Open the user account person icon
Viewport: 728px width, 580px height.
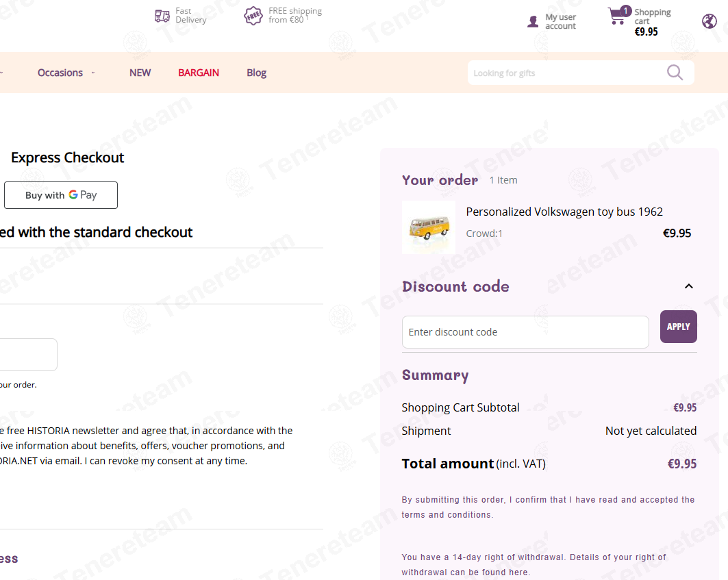(x=533, y=21)
